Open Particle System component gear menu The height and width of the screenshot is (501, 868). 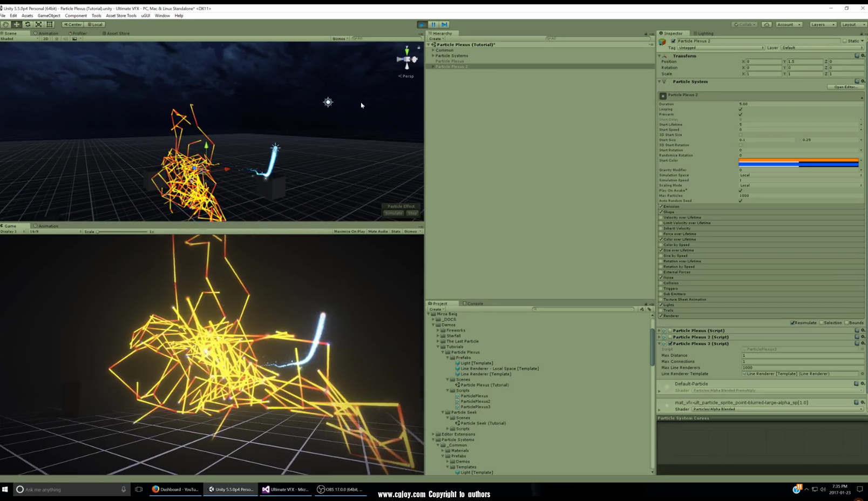[x=863, y=82]
